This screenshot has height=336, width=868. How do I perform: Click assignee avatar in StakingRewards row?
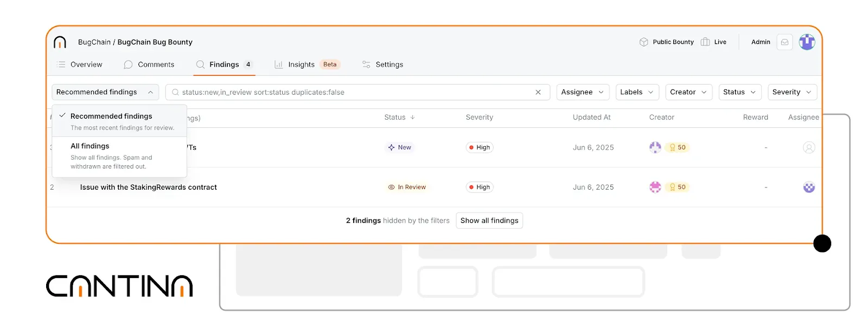pyautogui.click(x=809, y=188)
